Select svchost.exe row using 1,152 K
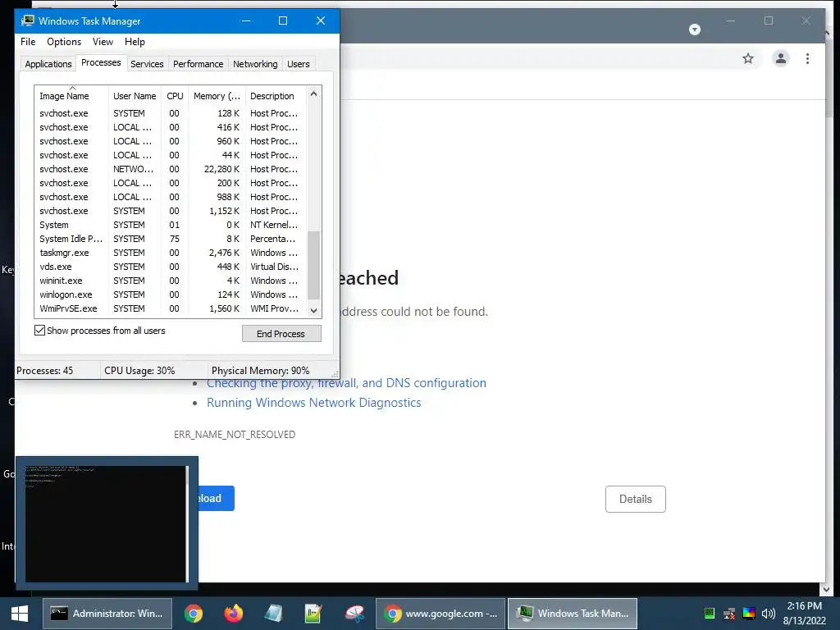 [171, 211]
